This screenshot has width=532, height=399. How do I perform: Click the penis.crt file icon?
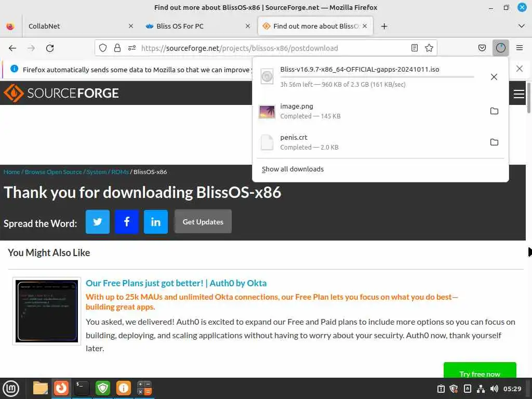point(267,142)
